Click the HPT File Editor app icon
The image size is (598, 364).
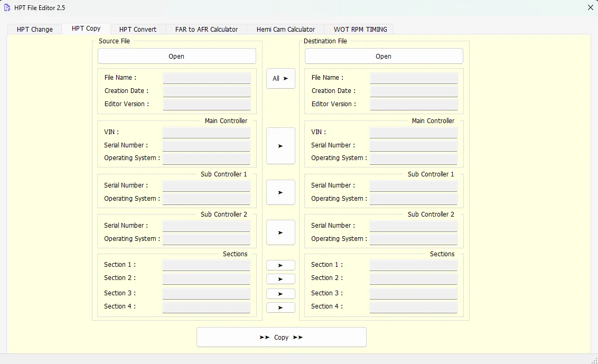pyautogui.click(x=7, y=8)
